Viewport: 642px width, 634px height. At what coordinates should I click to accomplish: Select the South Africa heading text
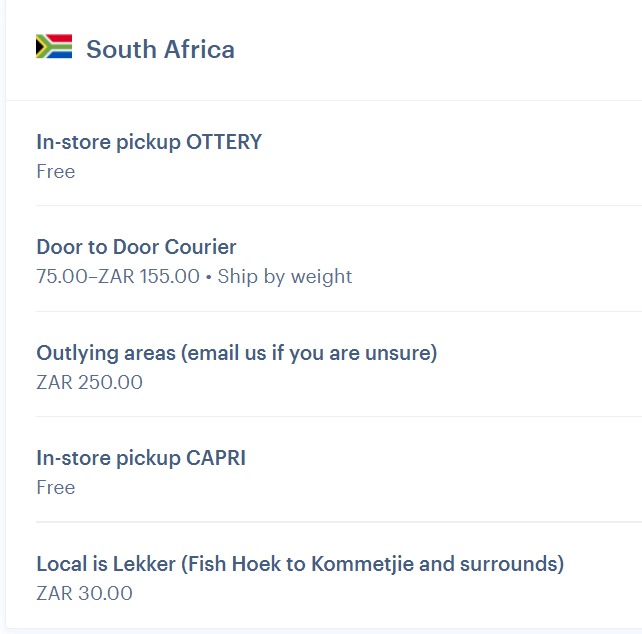tap(160, 49)
